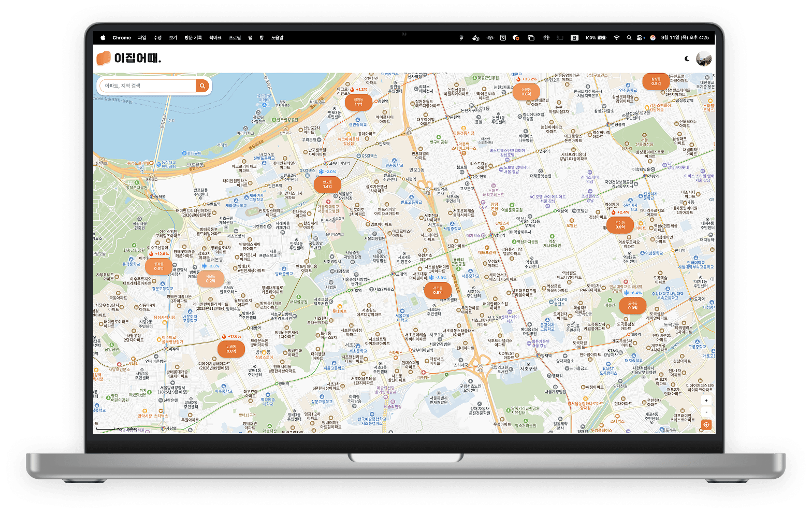Click the 양재역 subway station icon
Screen dimensions: 812x513
(538, 355)
